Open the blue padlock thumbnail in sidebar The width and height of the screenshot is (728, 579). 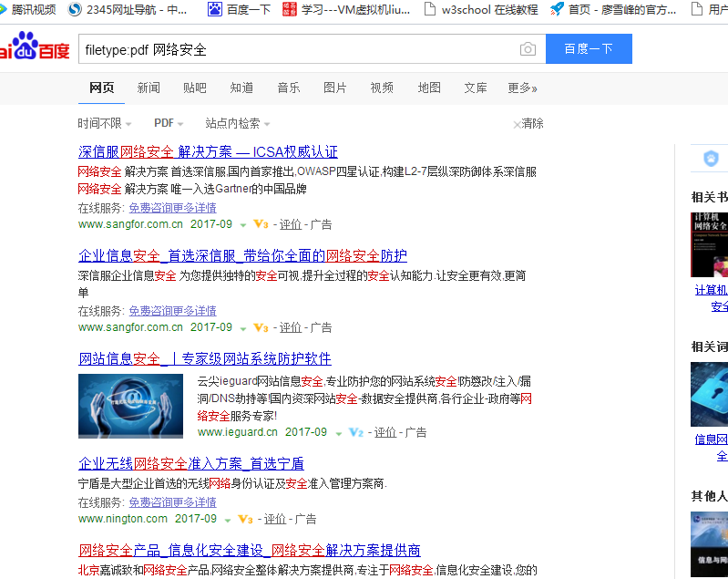pyautogui.click(x=709, y=395)
